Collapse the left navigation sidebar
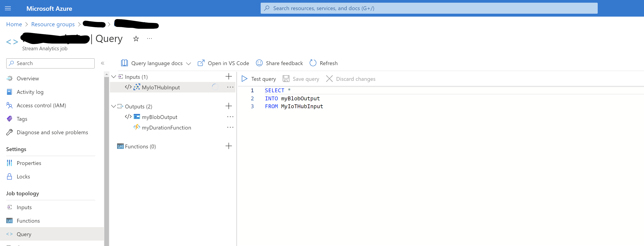The height and width of the screenshot is (246, 644). click(x=102, y=63)
